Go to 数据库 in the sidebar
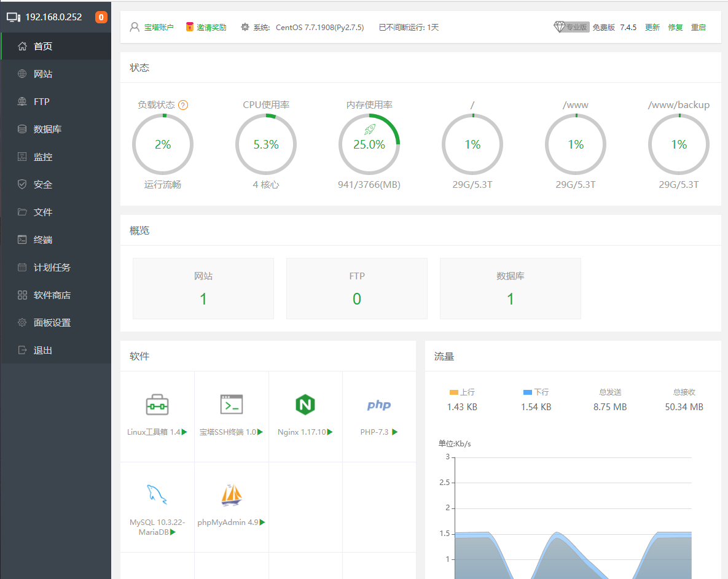 click(x=47, y=130)
